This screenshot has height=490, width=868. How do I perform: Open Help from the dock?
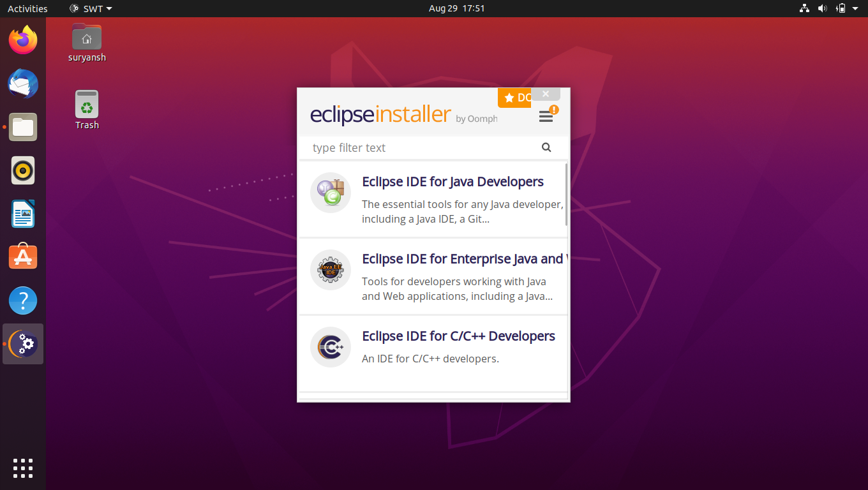pyautogui.click(x=23, y=301)
